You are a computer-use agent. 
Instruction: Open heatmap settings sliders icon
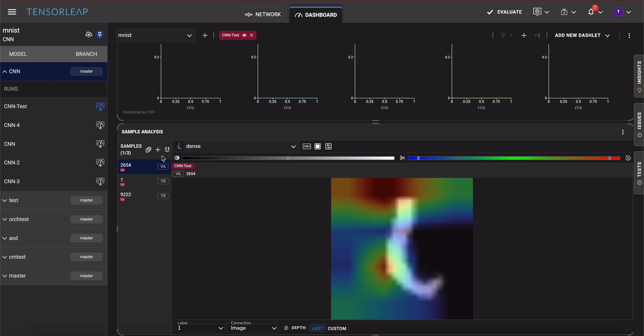click(328, 146)
